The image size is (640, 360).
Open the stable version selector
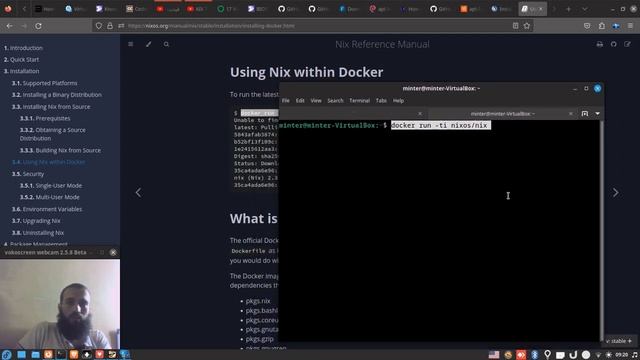tap(619, 341)
